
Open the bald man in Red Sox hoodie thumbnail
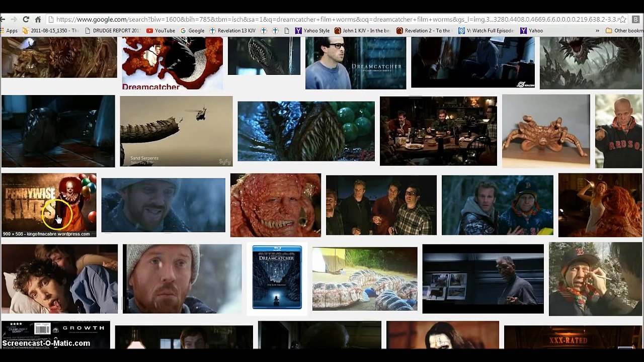[619, 131]
